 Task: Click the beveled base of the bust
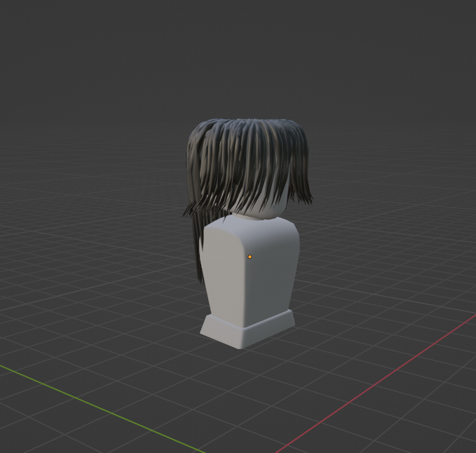[247, 331]
